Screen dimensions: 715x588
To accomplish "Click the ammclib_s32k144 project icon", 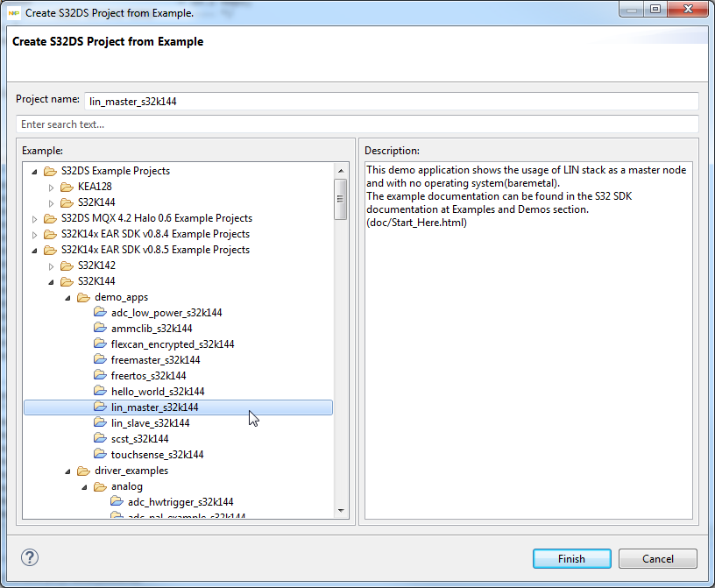I will [100, 328].
